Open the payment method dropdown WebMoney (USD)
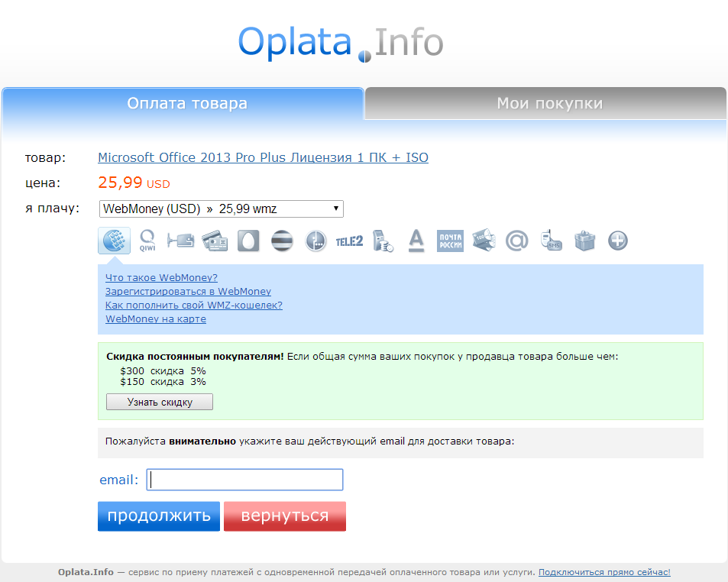Viewport: 728px width, 582px height. (x=222, y=209)
